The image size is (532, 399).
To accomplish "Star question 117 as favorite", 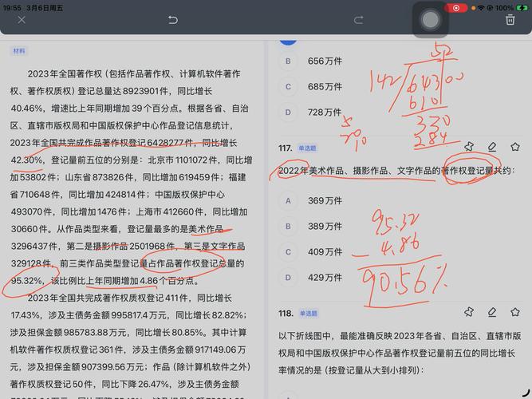I will point(515,147).
